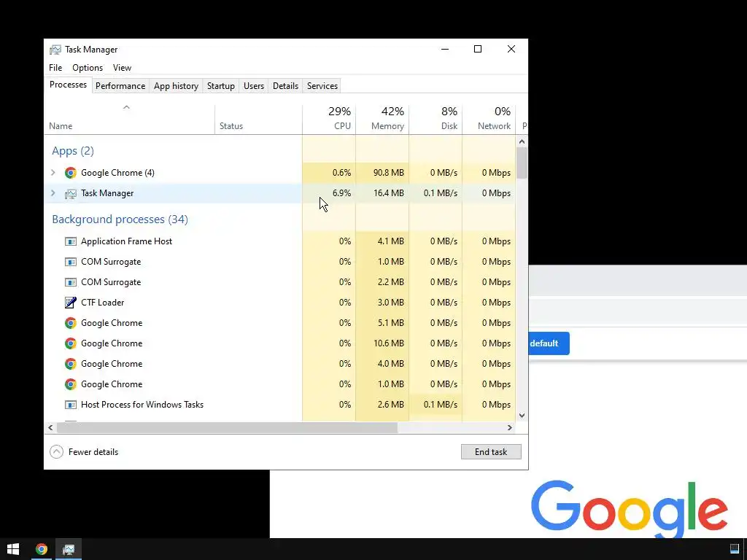Switch to the Details tab
The image size is (747, 560).
pos(285,86)
